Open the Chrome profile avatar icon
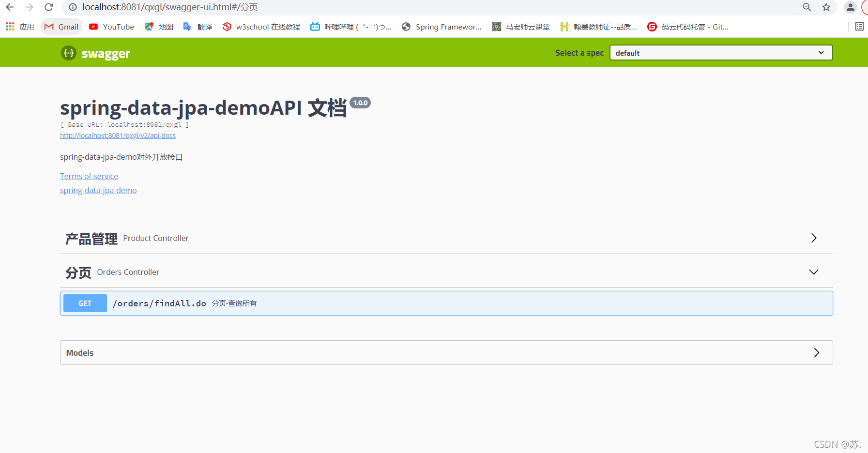 [850, 7]
